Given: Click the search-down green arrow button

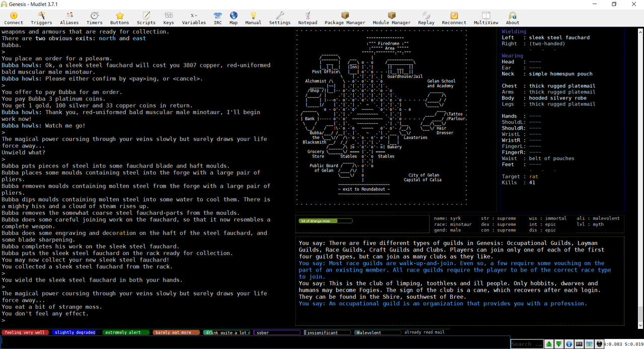Looking at the screenshot, I should click(x=559, y=344).
